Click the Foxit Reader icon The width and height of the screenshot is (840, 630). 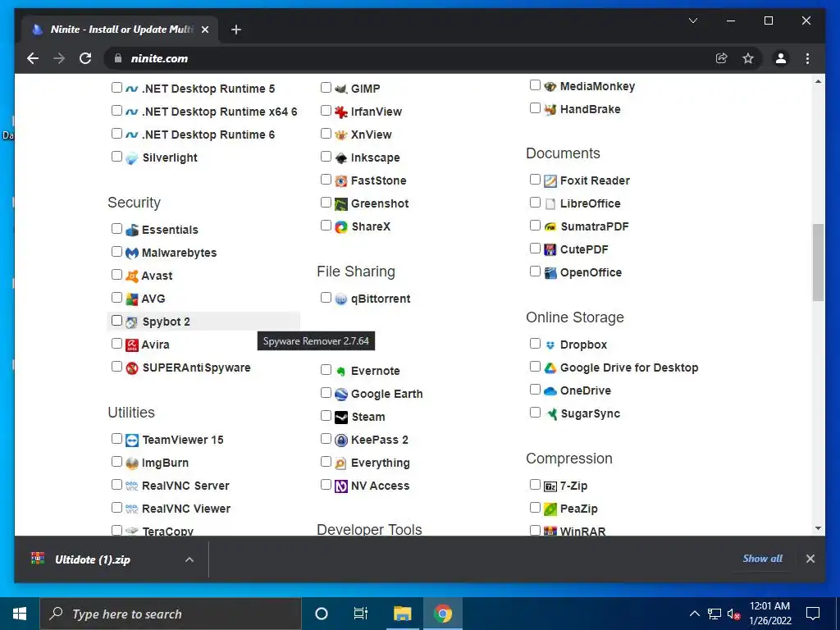click(550, 181)
